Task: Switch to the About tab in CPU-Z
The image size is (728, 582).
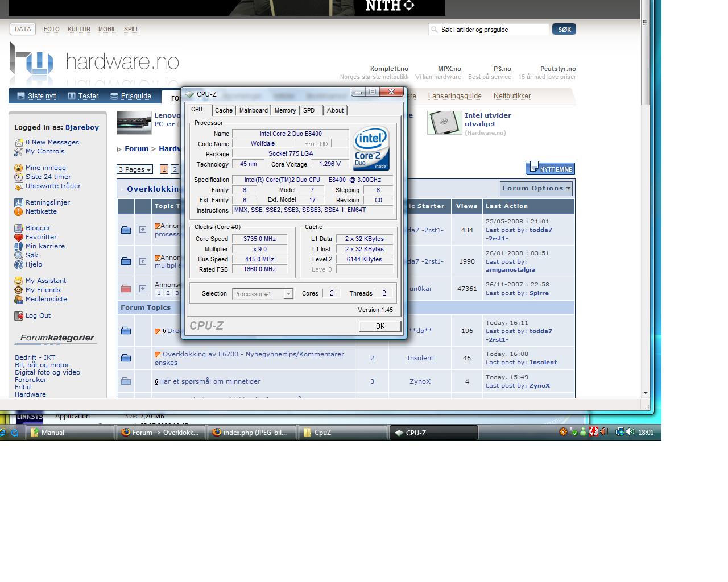Action: tap(335, 110)
